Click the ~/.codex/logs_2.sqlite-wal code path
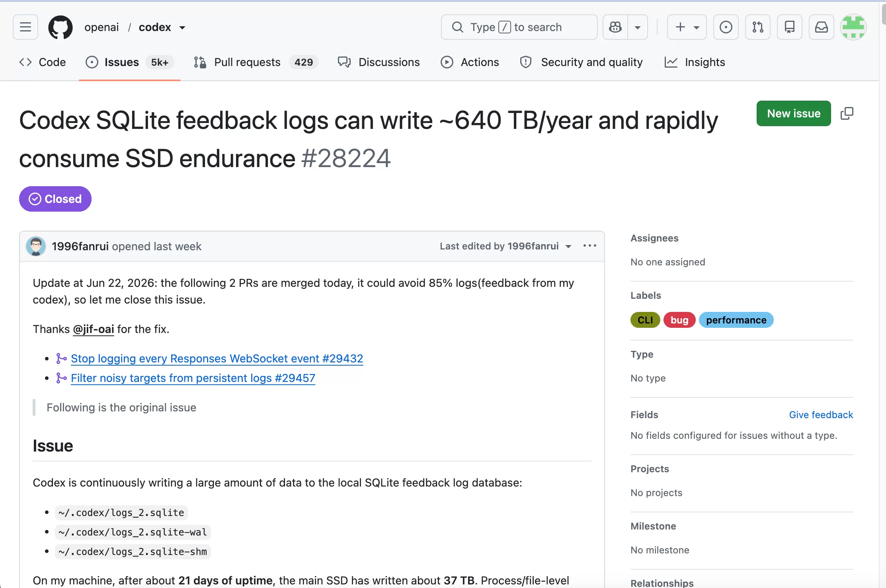The image size is (886, 588). (x=133, y=532)
